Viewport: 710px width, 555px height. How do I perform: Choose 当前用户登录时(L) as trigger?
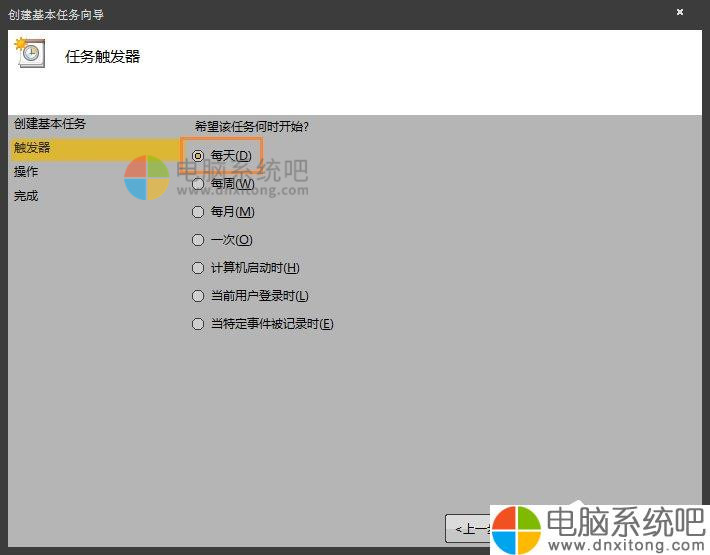click(198, 296)
